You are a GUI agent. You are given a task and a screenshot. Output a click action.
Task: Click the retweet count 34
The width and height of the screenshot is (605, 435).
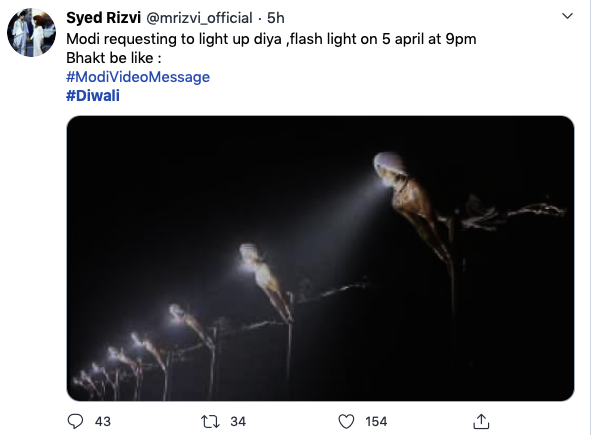[x=237, y=421]
